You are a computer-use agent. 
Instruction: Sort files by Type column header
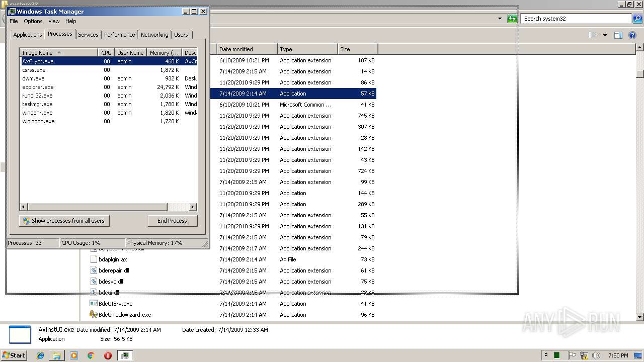(x=307, y=49)
